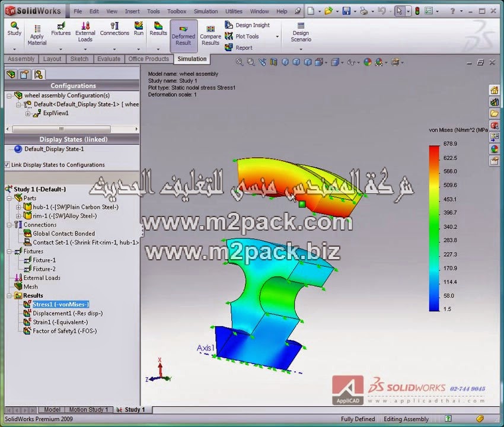504x427 pixels.
Task: Click the Open file icon
Action: pyautogui.click(x=328, y=11)
